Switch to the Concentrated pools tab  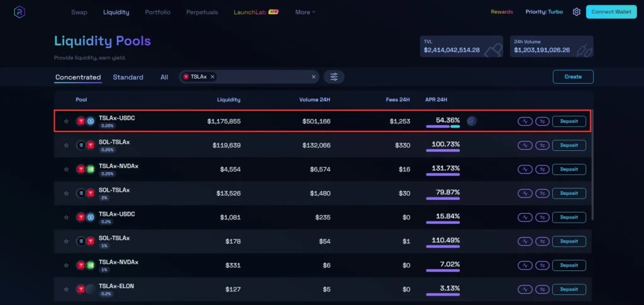point(78,77)
